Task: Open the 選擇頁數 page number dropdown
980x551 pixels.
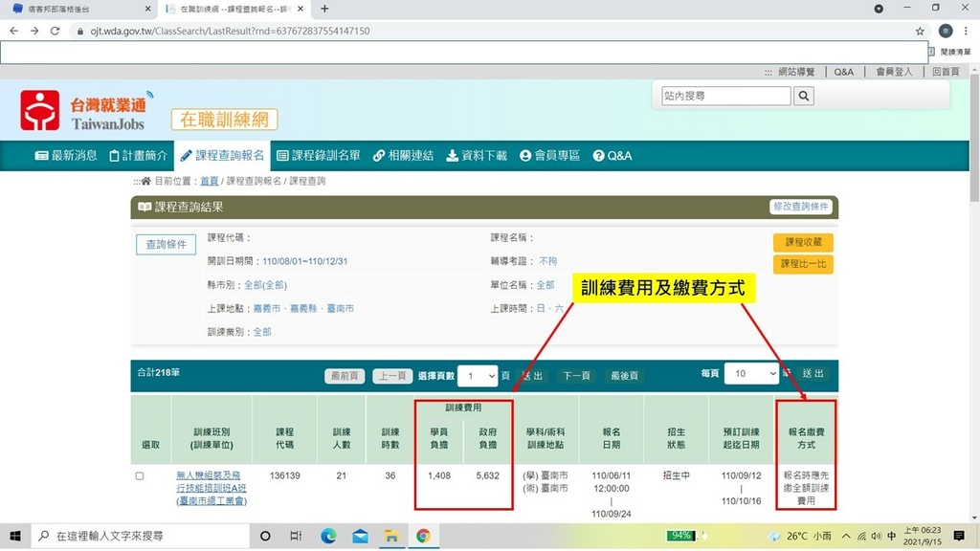Action: click(478, 375)
